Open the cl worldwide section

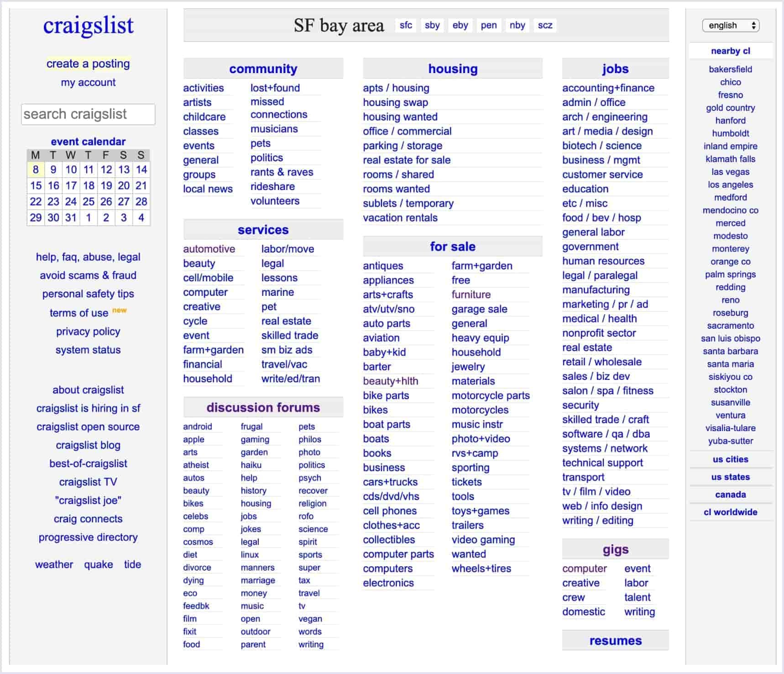(730, 512)
